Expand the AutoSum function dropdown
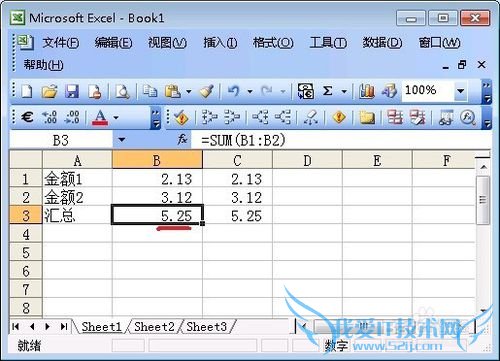 tap(344, 91)
